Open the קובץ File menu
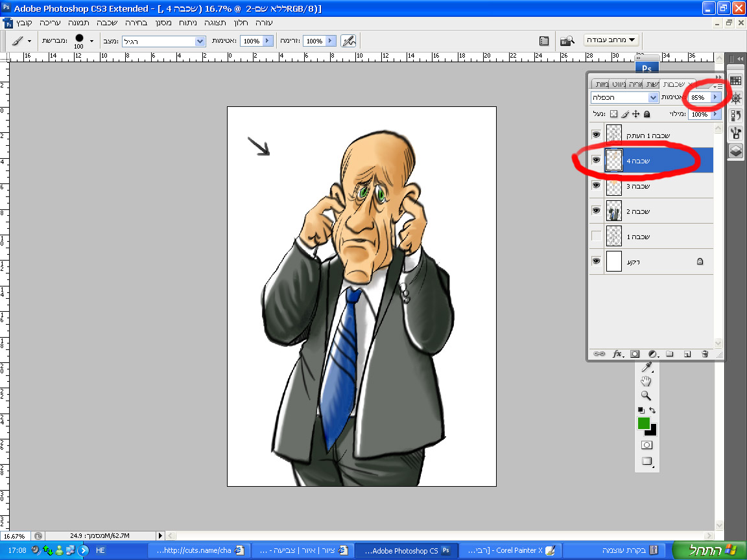The height and width of the screenshot is (560, 747). (x=24, y=23)
